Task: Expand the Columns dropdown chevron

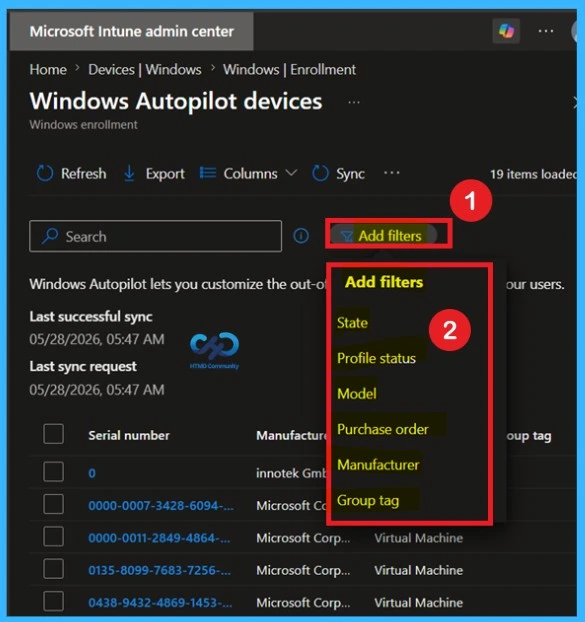Action: click(x=291, y=173)
